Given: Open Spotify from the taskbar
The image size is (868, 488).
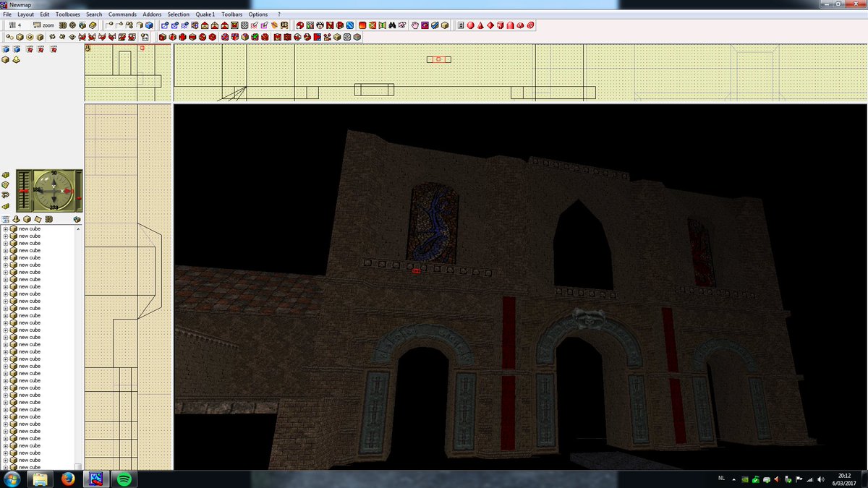Looking at the screenshot, I should [124, 479].
